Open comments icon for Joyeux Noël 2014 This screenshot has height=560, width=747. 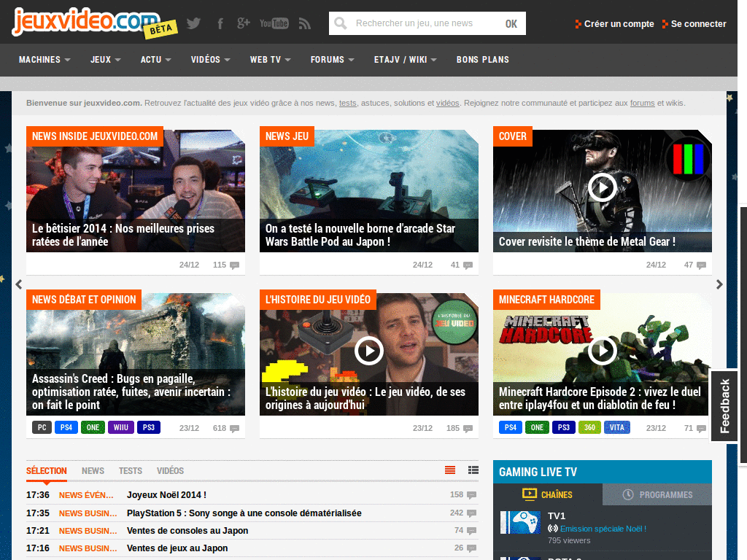click(x=472, y=495)
